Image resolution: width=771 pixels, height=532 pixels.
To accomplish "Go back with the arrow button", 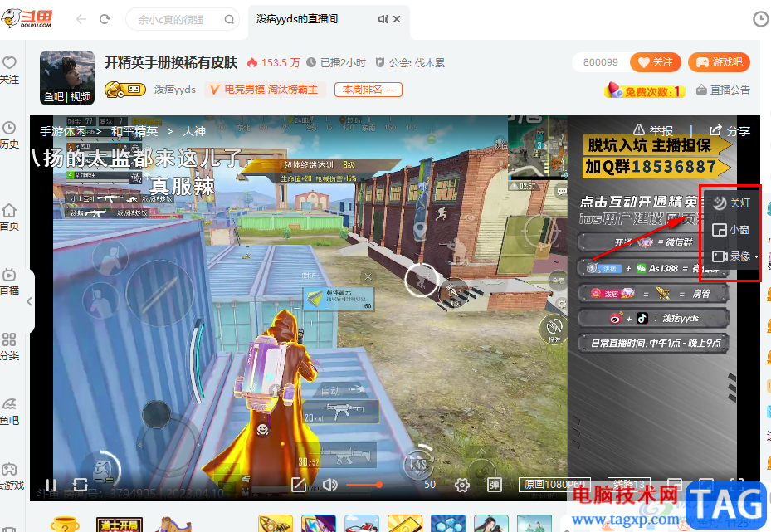I will (x=81, y=19).
